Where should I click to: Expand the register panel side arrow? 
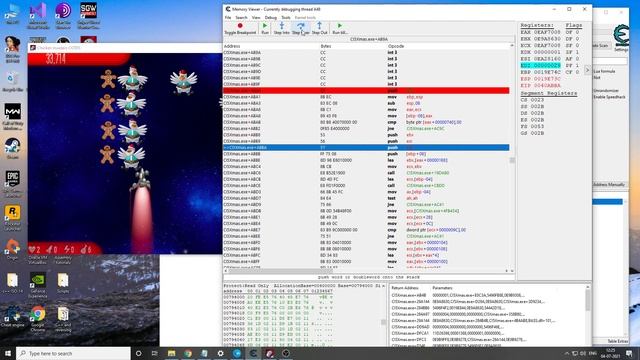[587, 70]
